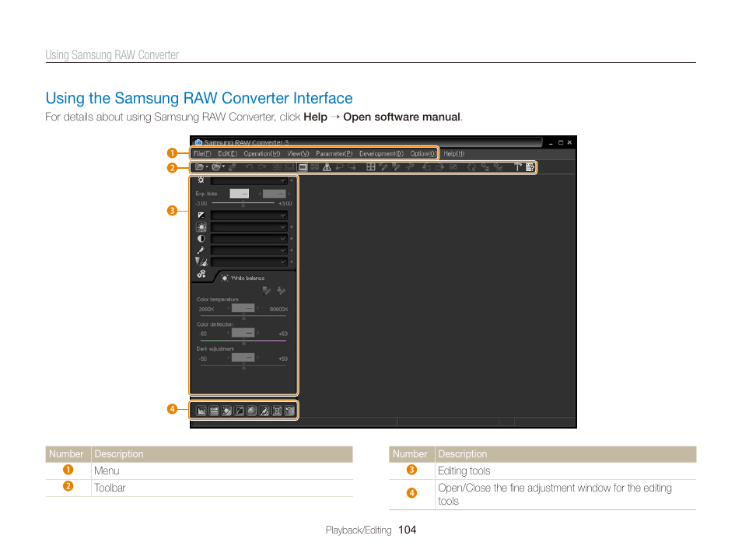Open the sharpness/noise reduction dropdown
The width and height of the screenshot is (742, 560).
tap(249, 262)
